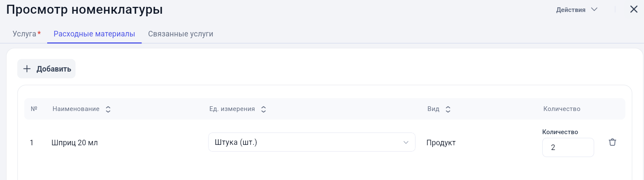Click the Наименование column header text
Image resolution: width=644 pixels, height=180 pixels.
[x=76, y=109]
